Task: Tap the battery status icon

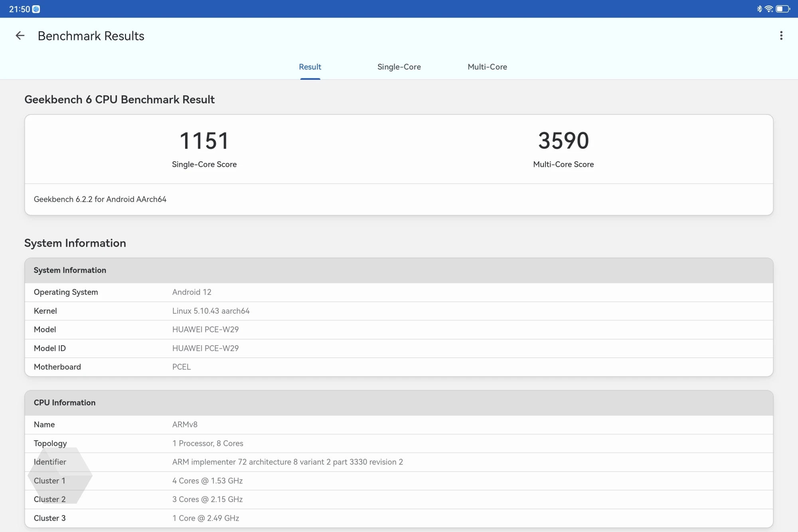Action: tap(783, 9)
